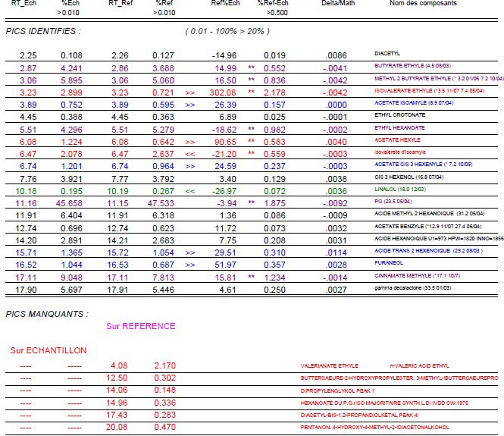Select the 45.658 %Ech value
The width and height of the screenshot is (504, 436).
point(69,203)
